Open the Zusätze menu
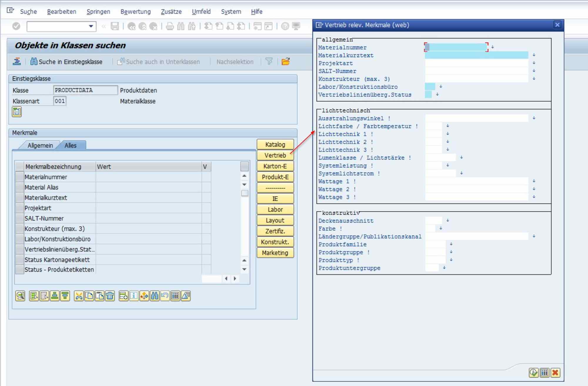The image size is (588, 386). [x=171, y=11]
